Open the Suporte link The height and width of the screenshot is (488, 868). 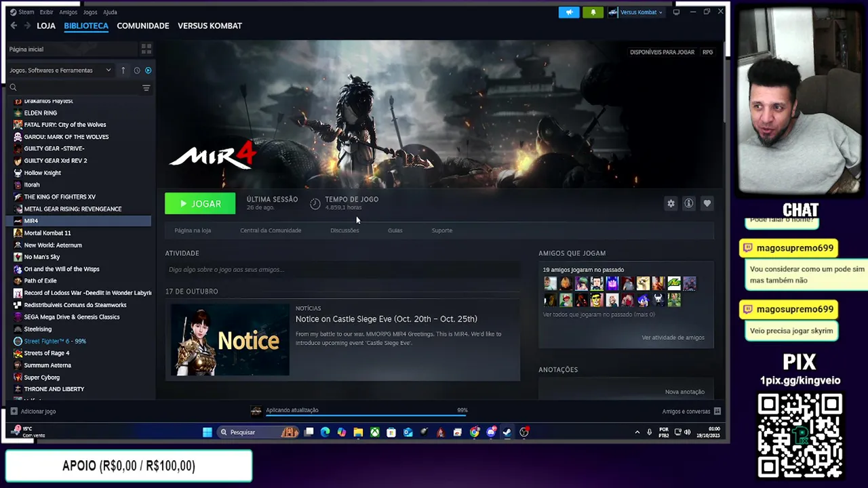click(x=441, y=230)
